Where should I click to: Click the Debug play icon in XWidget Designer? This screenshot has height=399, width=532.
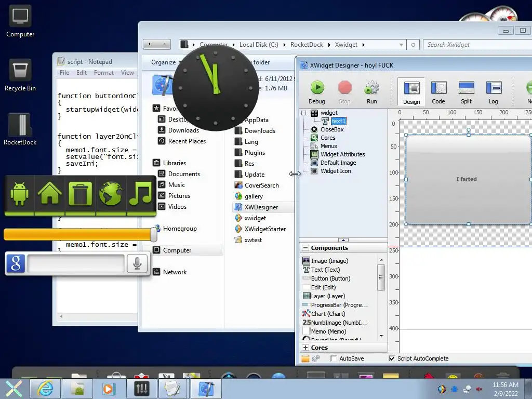coord(317,87)
